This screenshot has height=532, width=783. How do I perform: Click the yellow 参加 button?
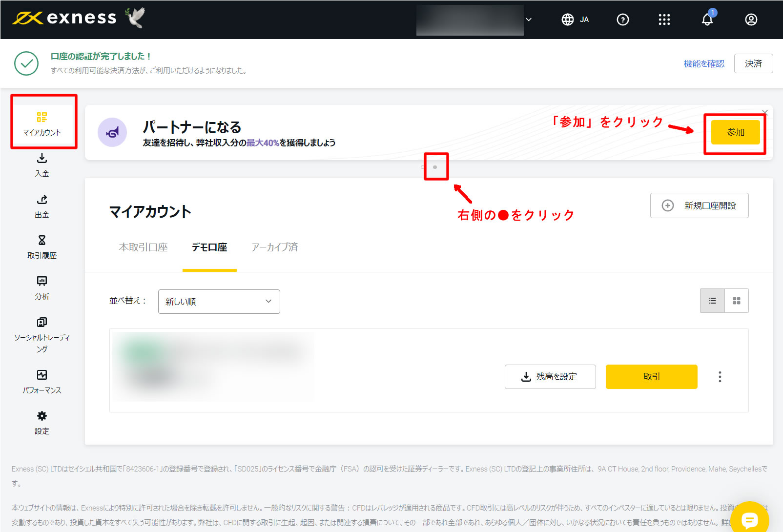point(735,132)
